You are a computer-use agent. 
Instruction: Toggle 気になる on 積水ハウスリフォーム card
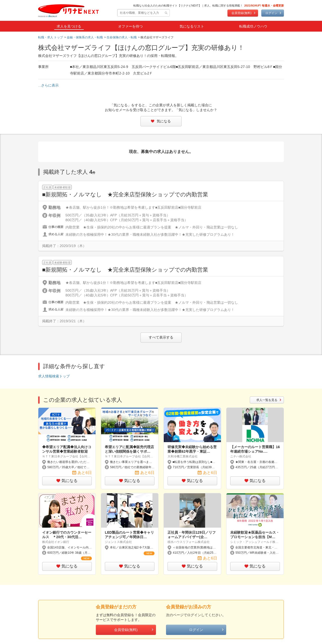coord(192,566)
